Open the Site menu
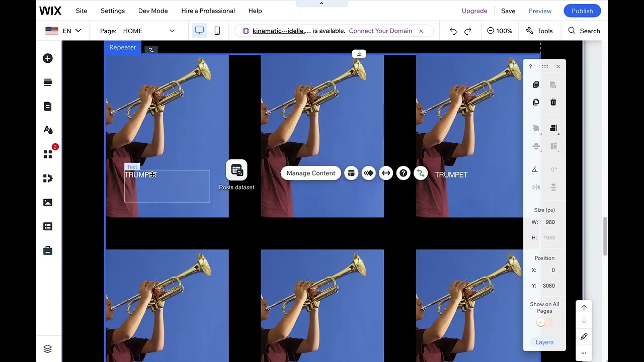This screenshot has height=362, width=644. point(82,11)
